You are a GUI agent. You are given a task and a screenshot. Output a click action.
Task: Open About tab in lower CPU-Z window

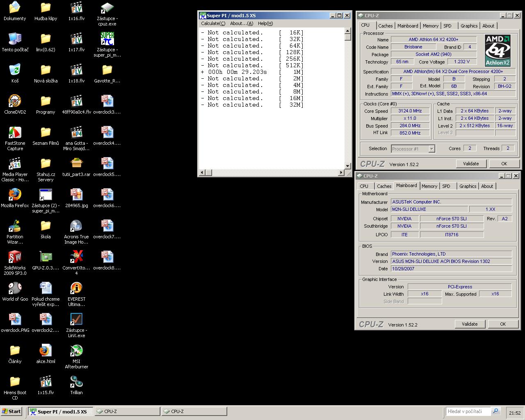[x=487, y=186]
